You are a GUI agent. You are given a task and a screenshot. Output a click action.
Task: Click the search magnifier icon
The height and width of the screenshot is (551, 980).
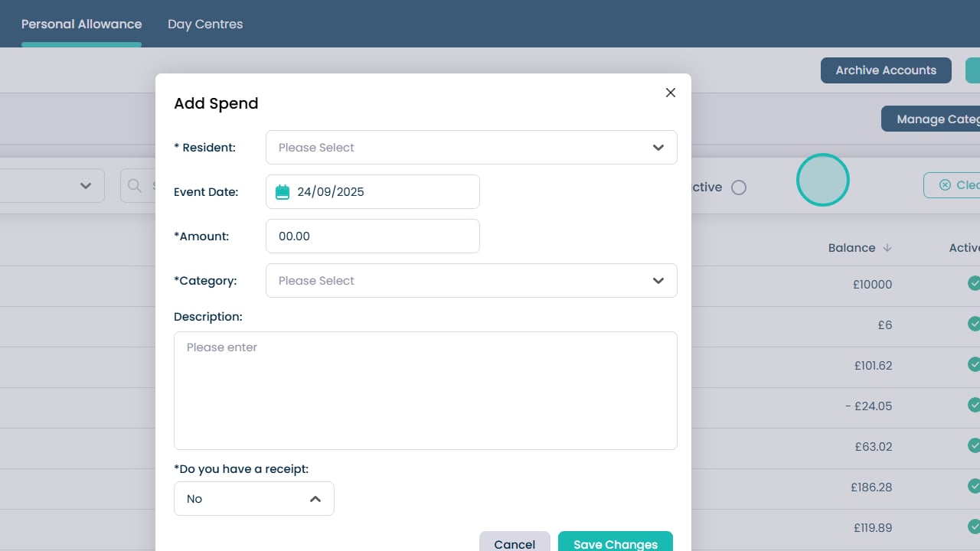135,186
